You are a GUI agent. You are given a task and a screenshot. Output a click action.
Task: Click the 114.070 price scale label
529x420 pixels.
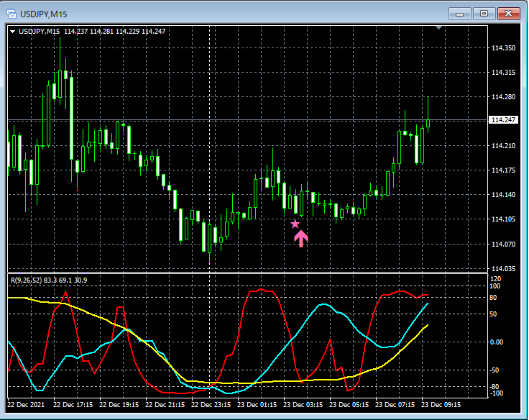point(503,244)
